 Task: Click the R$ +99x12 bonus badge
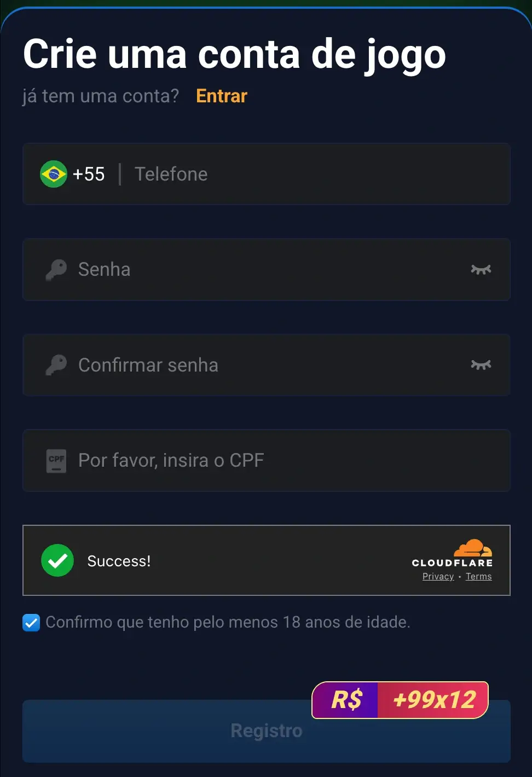pyautogui.click(x=400, y=700)
